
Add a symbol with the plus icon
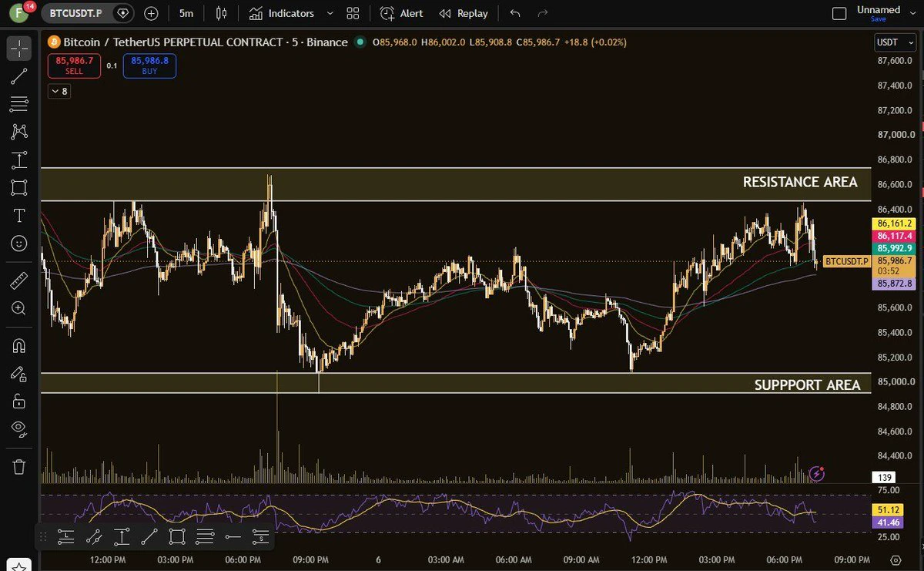152,13
